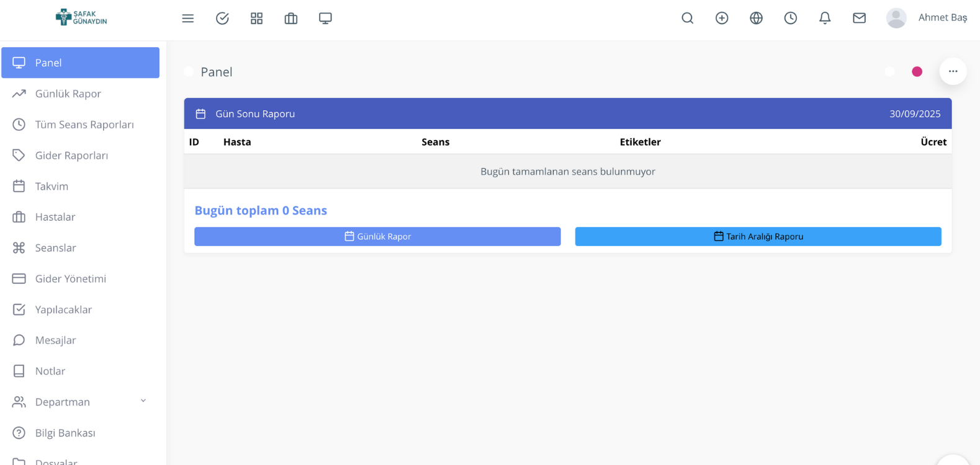
Task: Open the Ahmet Baş user menu
Action: tap(927, 18)
